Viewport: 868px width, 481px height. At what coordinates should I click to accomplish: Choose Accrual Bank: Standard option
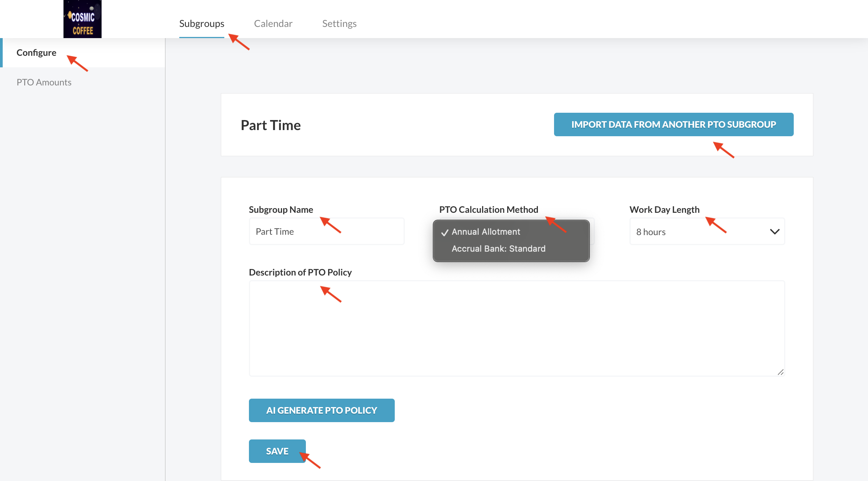point(498,249)
